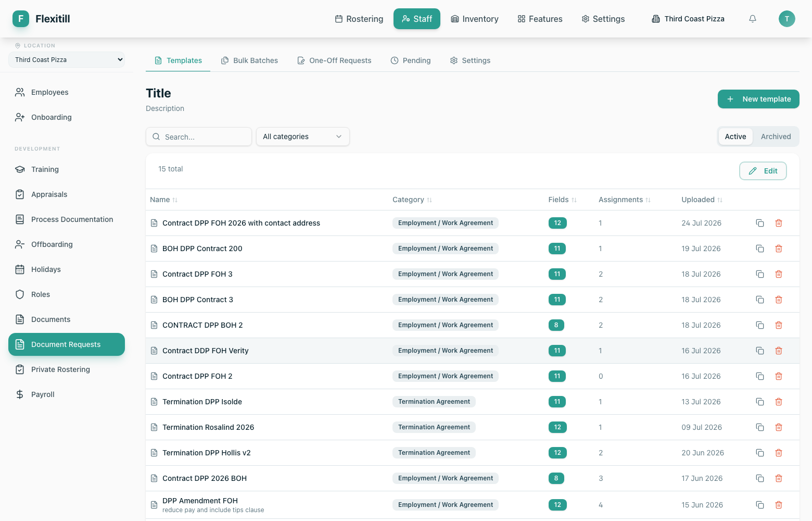812x521 pixels.
Task: Open Appraisals in sidebar
Action: tap(67, 194)
